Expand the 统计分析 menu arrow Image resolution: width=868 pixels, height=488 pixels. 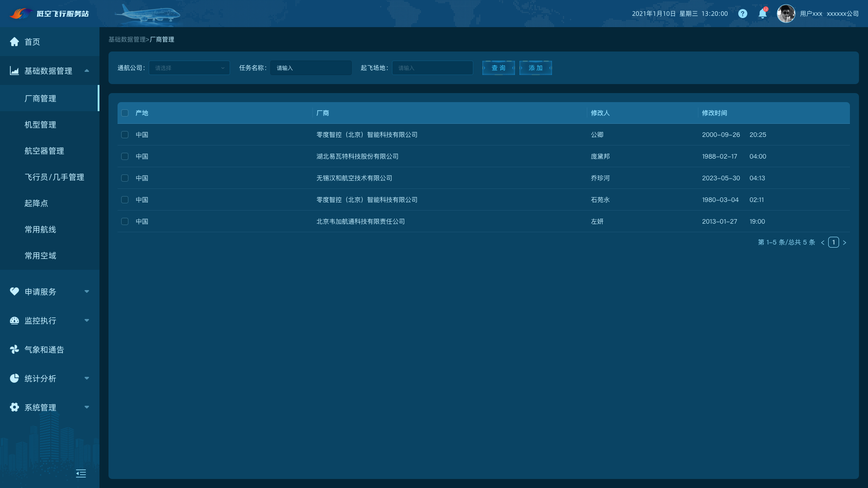tap(87, 378)
